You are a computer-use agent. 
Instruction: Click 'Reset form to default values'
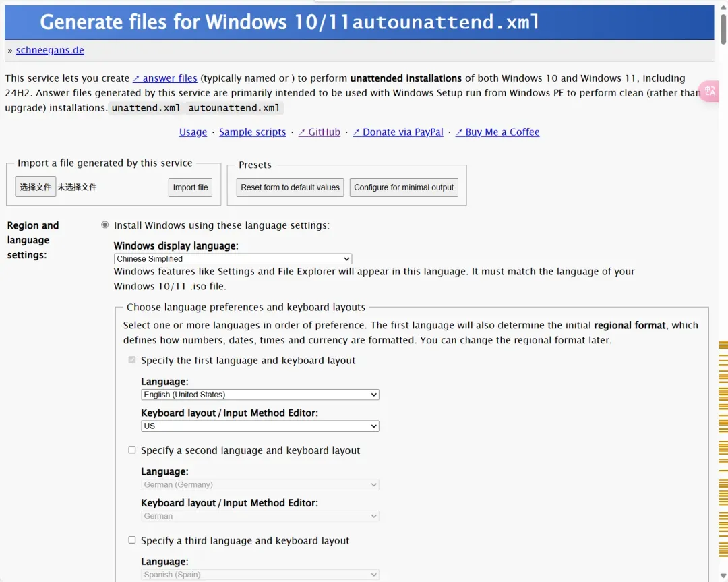point(290,187)
